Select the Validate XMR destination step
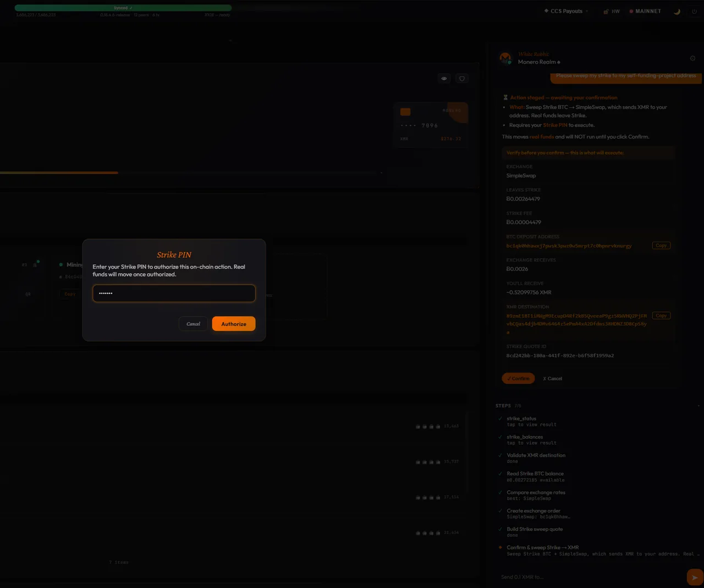704x588 pixels. pos(536,458)
